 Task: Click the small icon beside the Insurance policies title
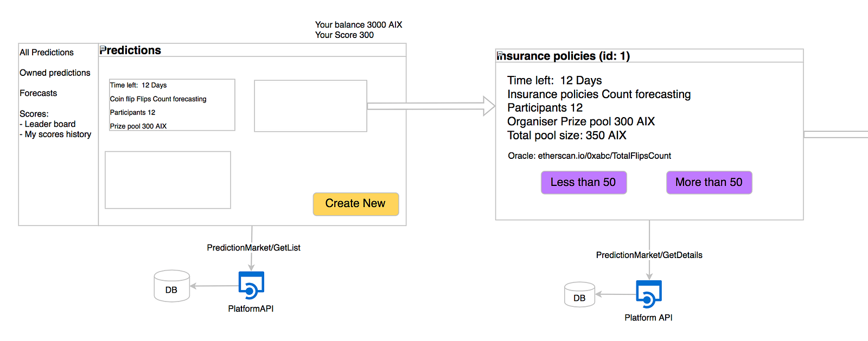click(x=500, y=55)
